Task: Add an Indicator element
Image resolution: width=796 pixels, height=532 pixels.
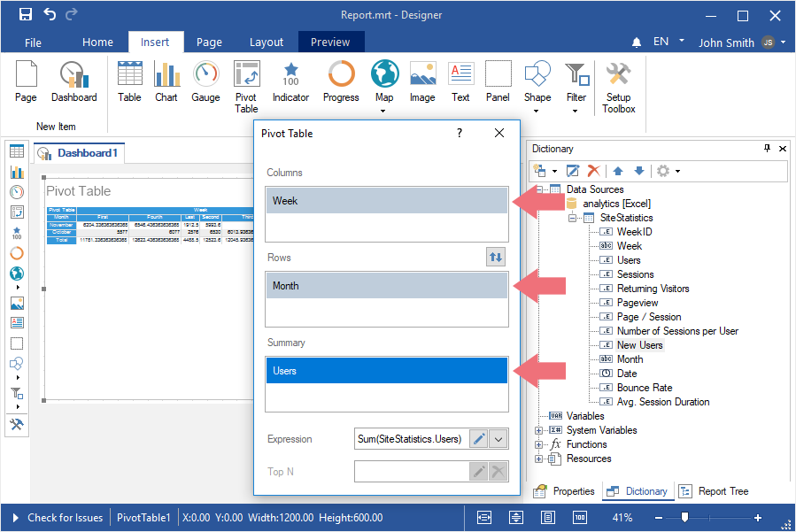Action: coord(290,82)
